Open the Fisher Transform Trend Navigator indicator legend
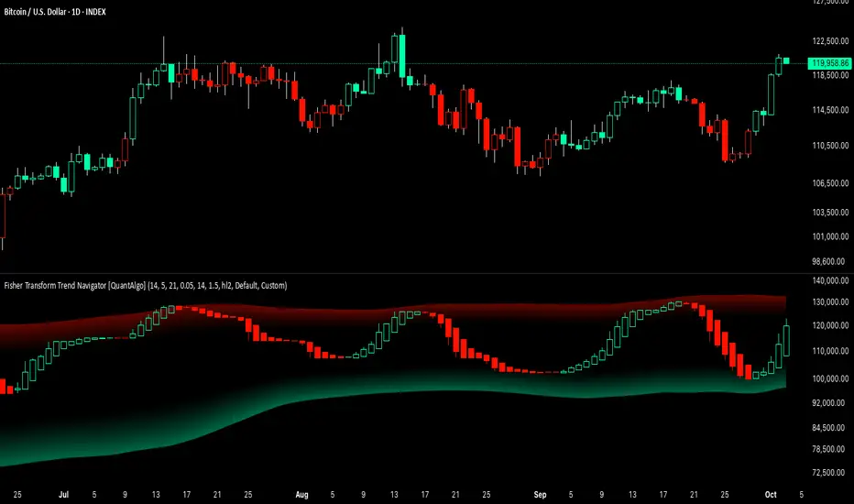854x504 pixels. pos(146,286)
